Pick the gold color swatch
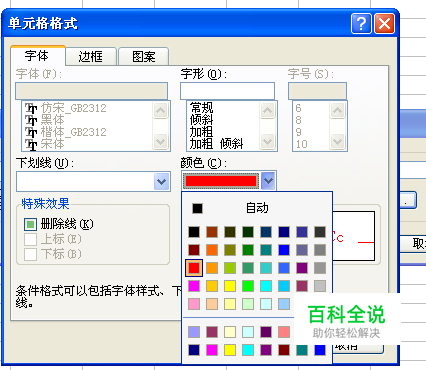 pos(212,286)
